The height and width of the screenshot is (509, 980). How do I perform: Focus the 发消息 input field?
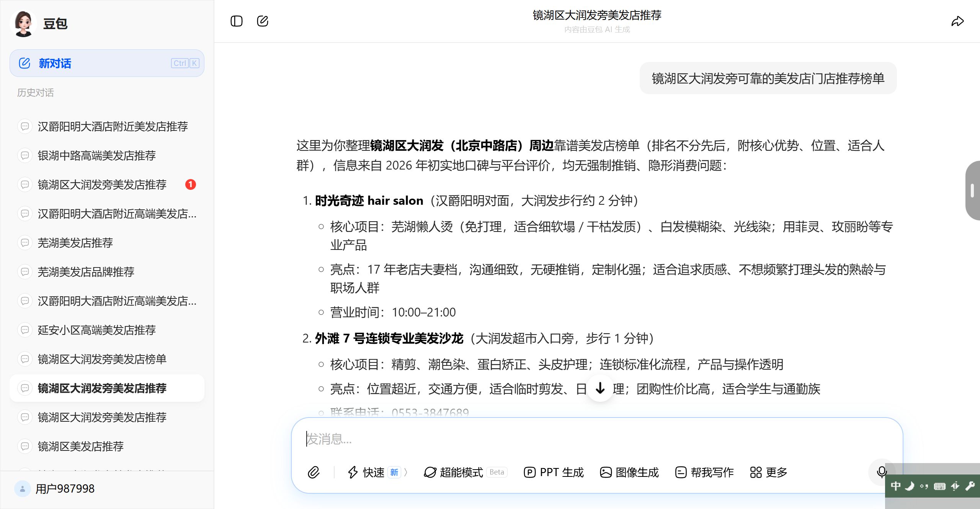tap(597, 439)
